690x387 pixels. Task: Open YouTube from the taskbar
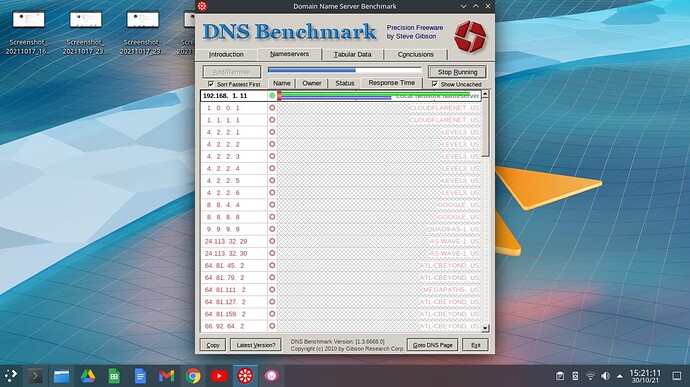coord(219,376)
